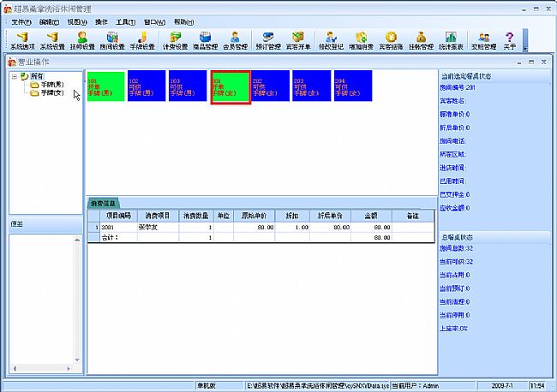
Task: Click 房间编号:201 status text
Action: 458,87
